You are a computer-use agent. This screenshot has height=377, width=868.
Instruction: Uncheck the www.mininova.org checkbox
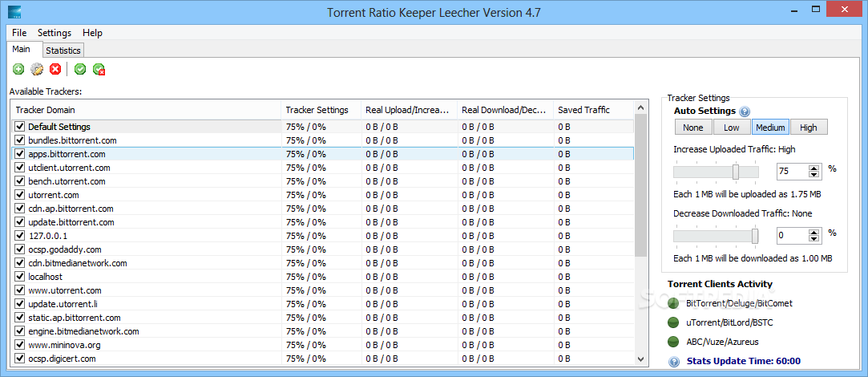point(20,345)
